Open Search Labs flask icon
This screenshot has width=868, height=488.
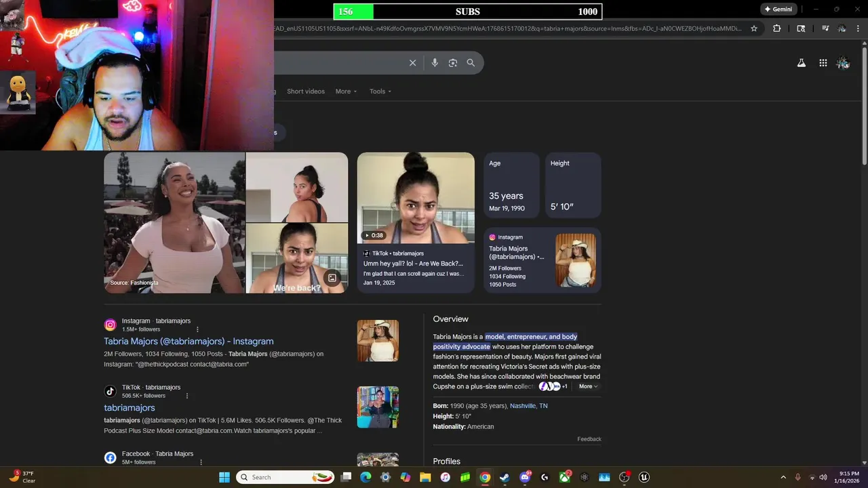click(802, 63)
